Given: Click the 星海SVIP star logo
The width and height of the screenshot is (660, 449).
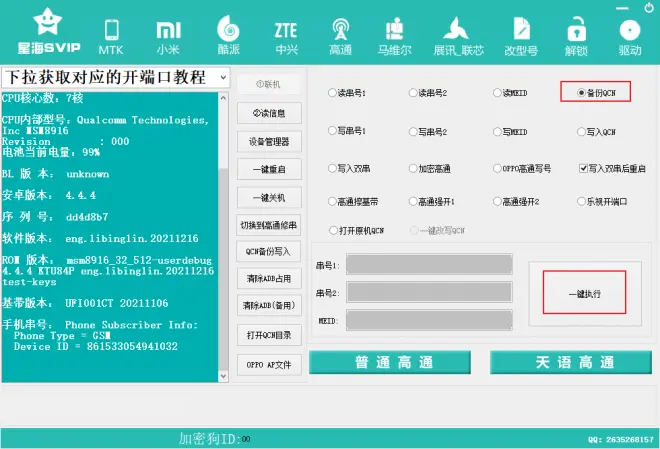Looking at the screenshot, I should pyautogui.click(x=48, y=31).
